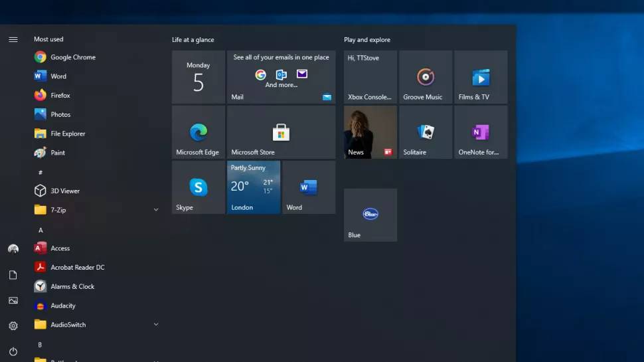
Task: Open the OneNote tile
Action: click(x=481, y=132)
